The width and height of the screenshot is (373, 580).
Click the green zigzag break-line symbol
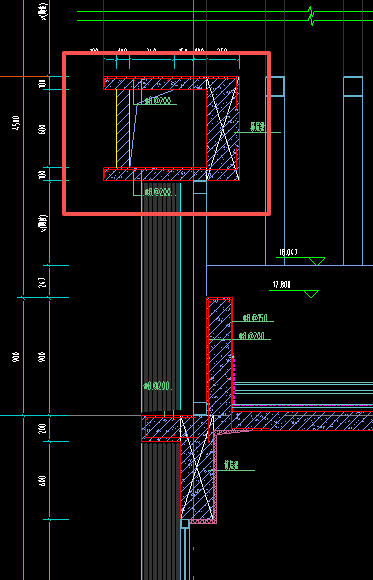click(311, 16)
